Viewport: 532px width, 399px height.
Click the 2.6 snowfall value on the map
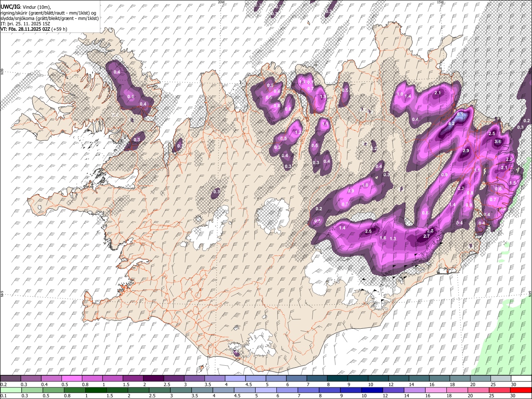pos(368,231)
